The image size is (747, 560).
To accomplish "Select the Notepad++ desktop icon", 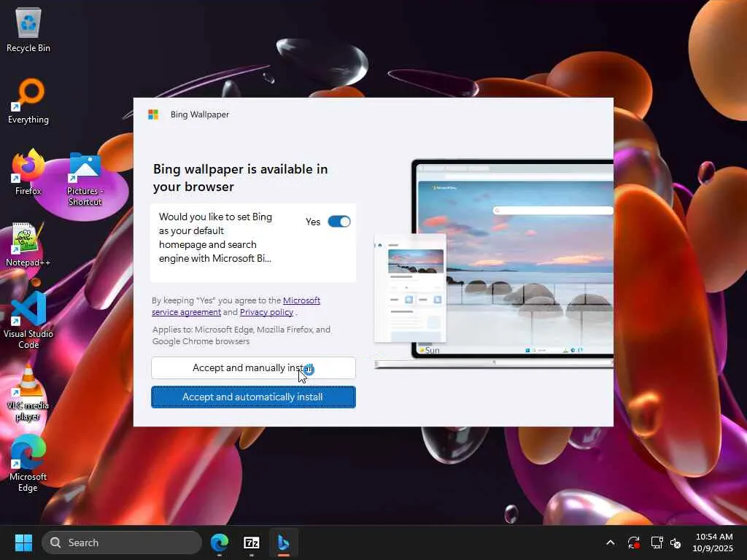I will tap(28, 245).
